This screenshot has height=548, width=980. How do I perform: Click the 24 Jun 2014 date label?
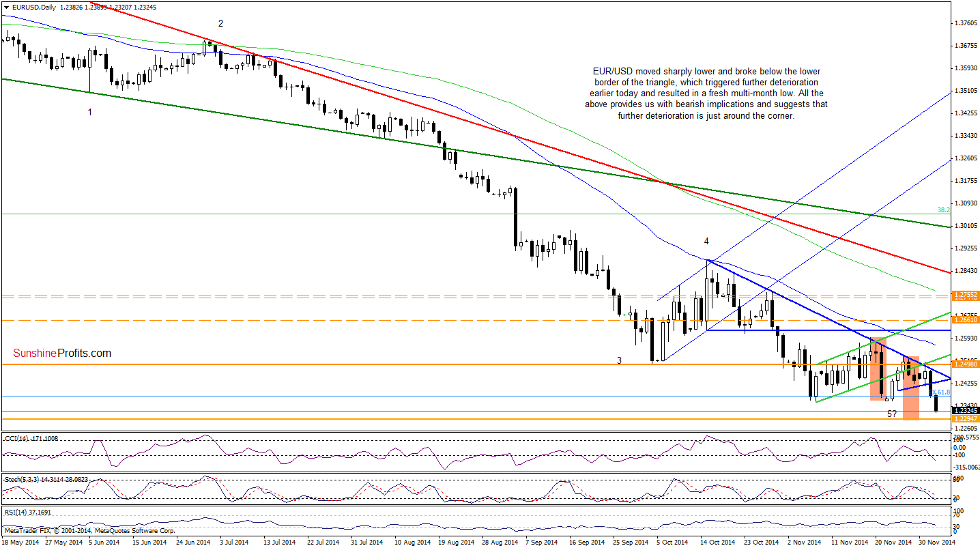click(x=194, y=542)
